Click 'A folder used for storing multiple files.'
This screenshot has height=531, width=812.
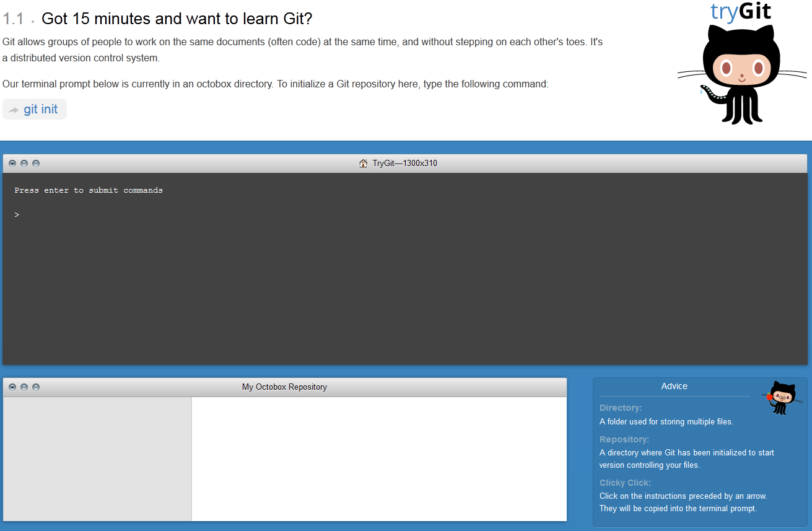click(666, 421)
